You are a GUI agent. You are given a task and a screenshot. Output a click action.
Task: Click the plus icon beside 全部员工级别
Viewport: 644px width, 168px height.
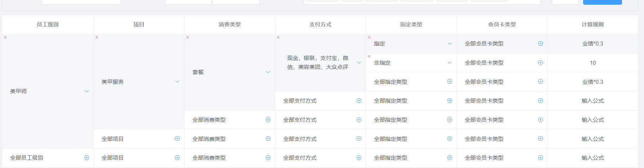pos(86,158)
